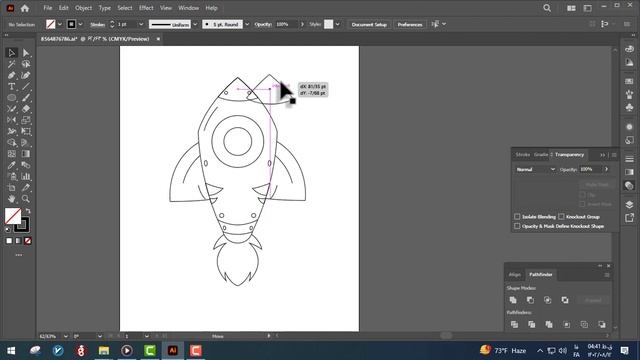Image resolution: width=640 pixels, height=360 pixels.
Task: Select the Direct Selection tool
Action: tap(26, 53)
